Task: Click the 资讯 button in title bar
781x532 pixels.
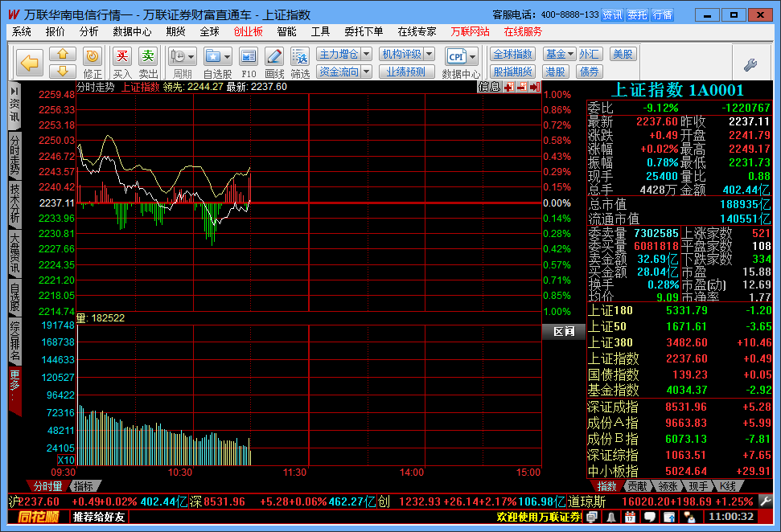Action: click(611, 15)
